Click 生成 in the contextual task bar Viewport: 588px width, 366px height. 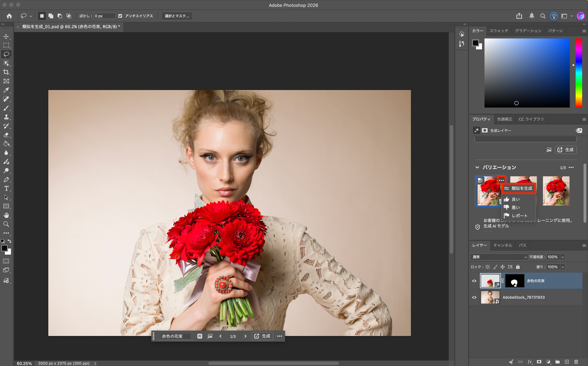(x=262, y=336)
